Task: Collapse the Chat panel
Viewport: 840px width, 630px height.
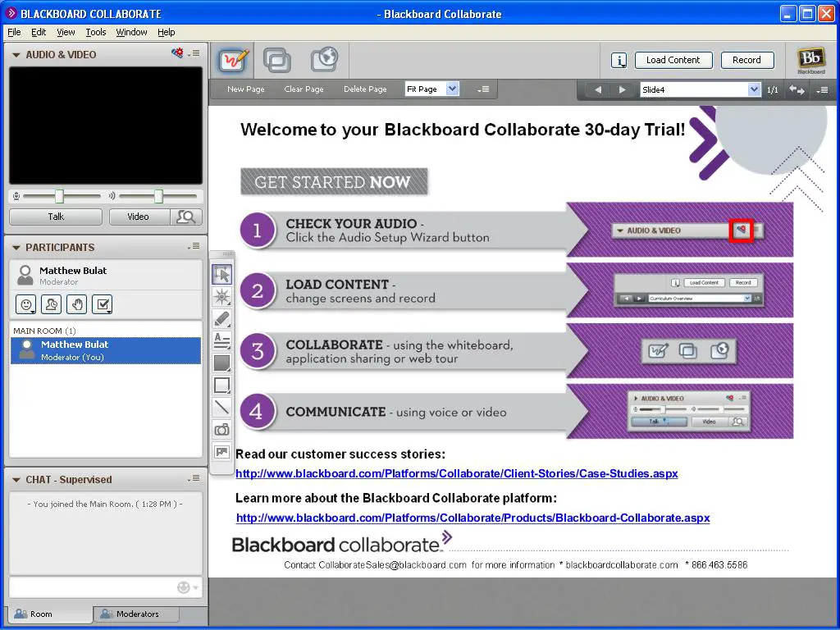Action: point(16,479)
